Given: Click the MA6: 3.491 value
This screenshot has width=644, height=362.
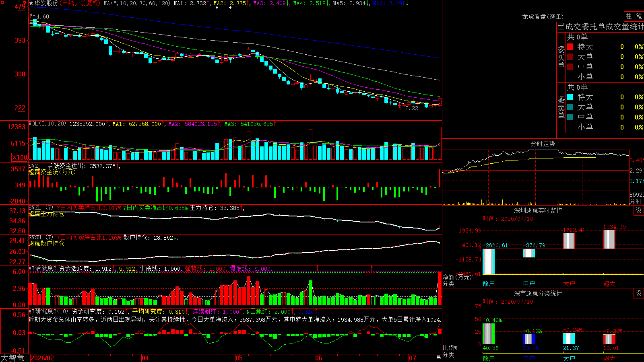Looking at the screenshot, I should (x=390, y=3).
